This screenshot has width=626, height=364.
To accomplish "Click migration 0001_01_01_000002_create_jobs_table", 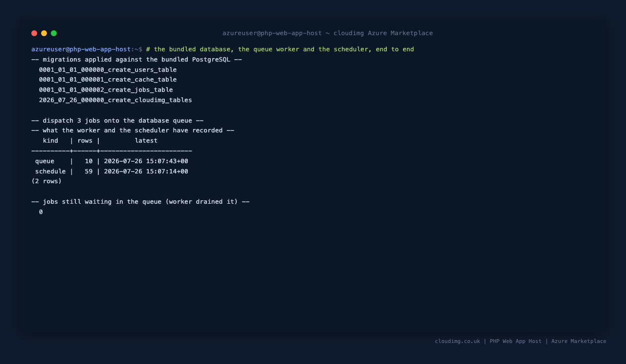I will 106,90.
